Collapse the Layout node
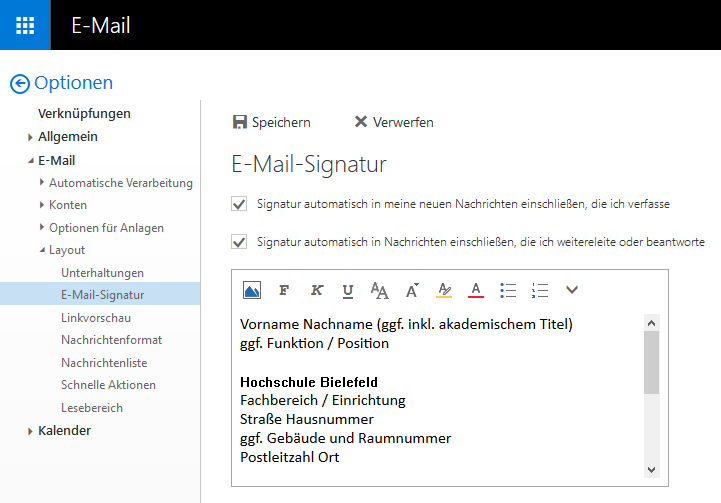 coord(42,250)
